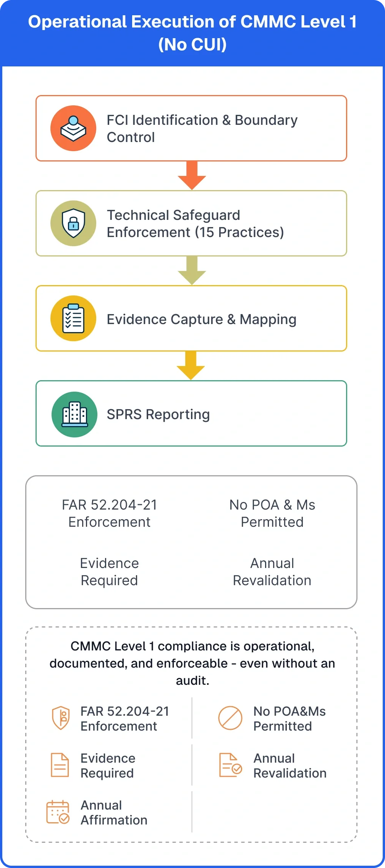Click 'No POA&Ms Permitted' label beside circle icon
The height and width of the screenshot is (868, 385).
(290, 719)
